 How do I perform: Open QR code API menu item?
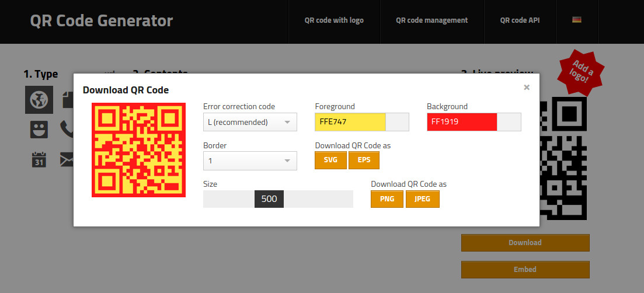[x=520, y=20]
